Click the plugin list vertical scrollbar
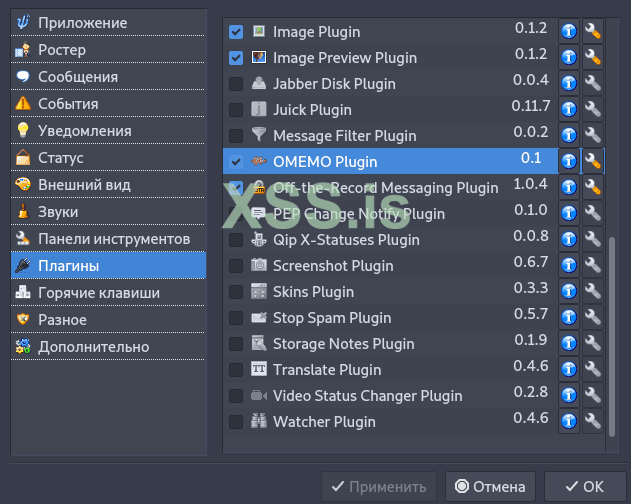This screenshot has width=631, height=504. pos(612,330)
